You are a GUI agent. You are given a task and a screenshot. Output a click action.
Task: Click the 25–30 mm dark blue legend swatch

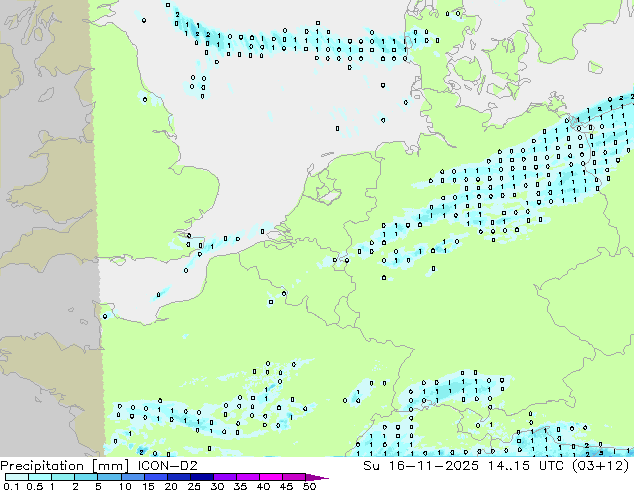(x=202, y=477)
